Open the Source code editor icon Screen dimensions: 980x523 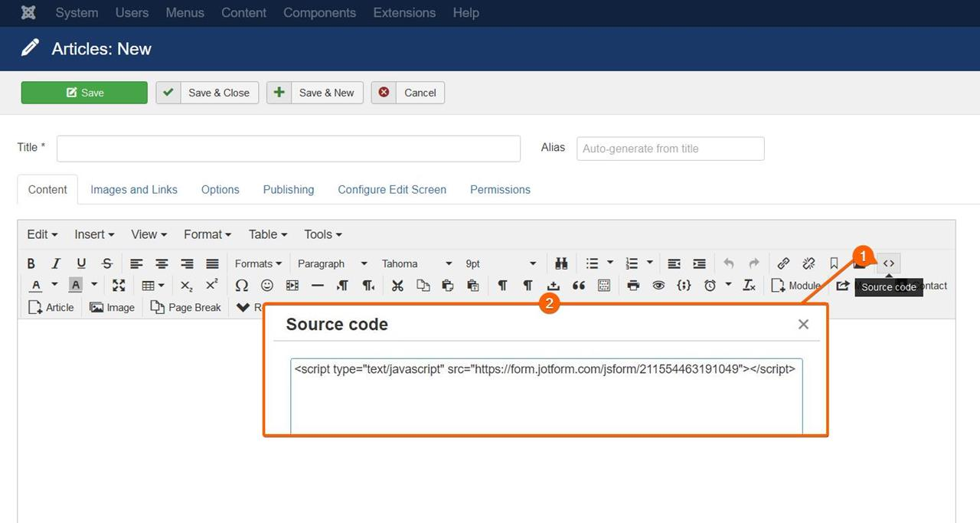(x=888, y=263)
